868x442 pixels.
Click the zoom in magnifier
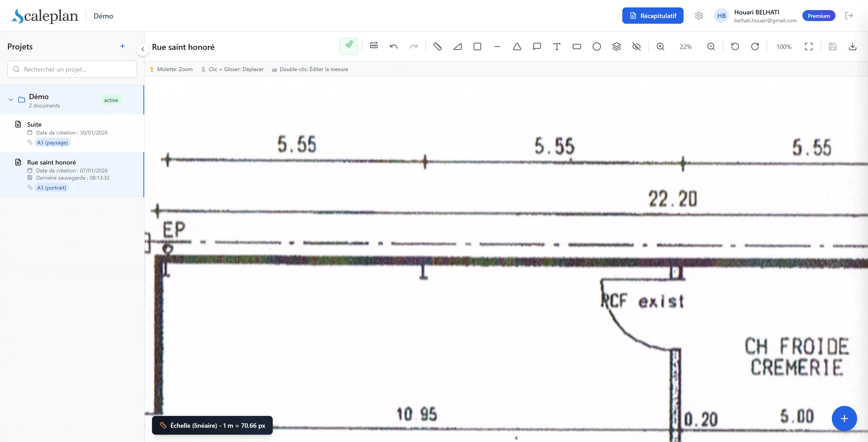660,47
